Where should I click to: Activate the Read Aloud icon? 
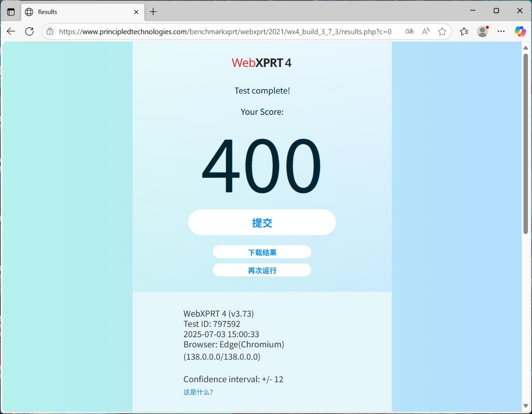[426, 31]
